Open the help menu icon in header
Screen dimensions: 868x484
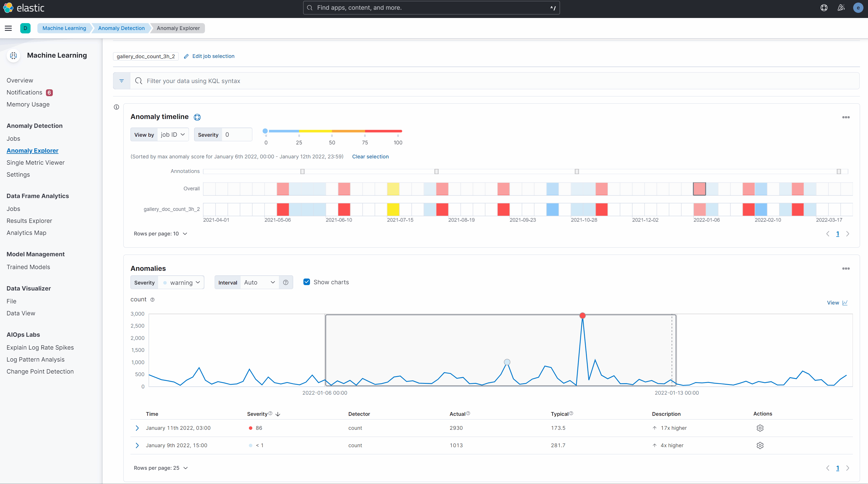click(x=824, y=8)
